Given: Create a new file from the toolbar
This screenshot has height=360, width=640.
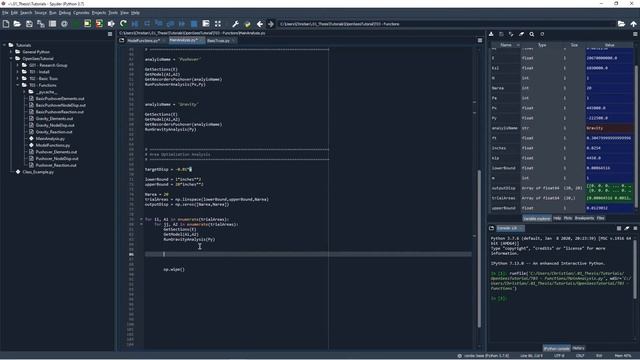Looking at the screenshot, I should click(x=6, y=24).
